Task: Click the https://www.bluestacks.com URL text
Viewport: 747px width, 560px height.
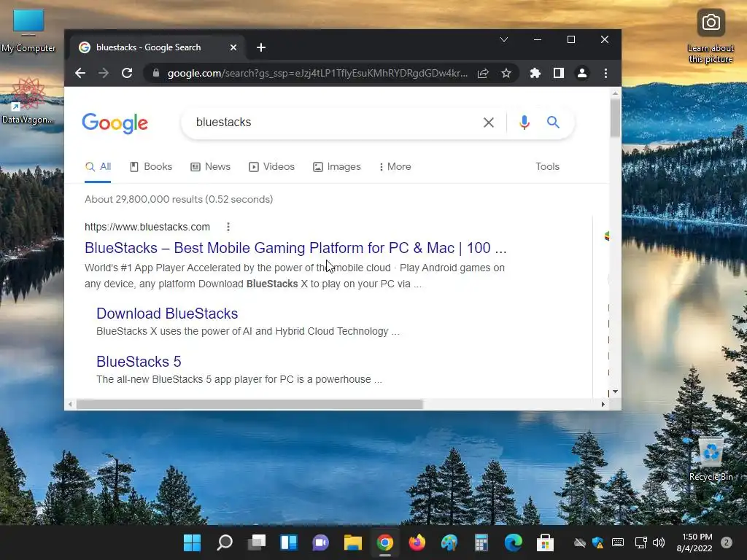Action: (147, 227)
